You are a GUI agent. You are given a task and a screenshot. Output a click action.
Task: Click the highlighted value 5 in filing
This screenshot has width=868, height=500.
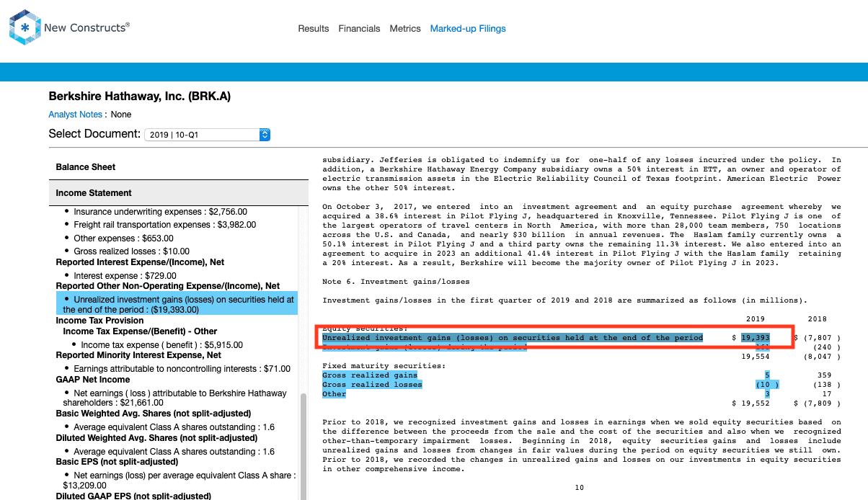point(767,375)
